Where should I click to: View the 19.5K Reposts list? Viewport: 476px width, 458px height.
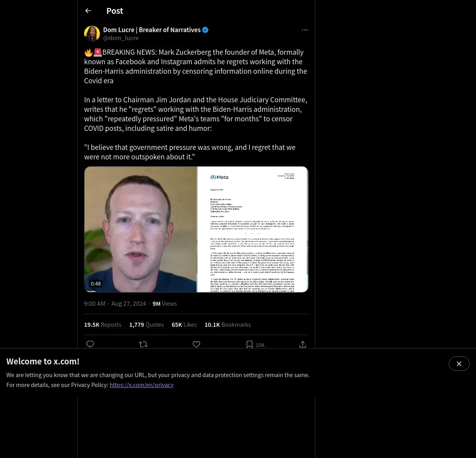pos(103,324)
